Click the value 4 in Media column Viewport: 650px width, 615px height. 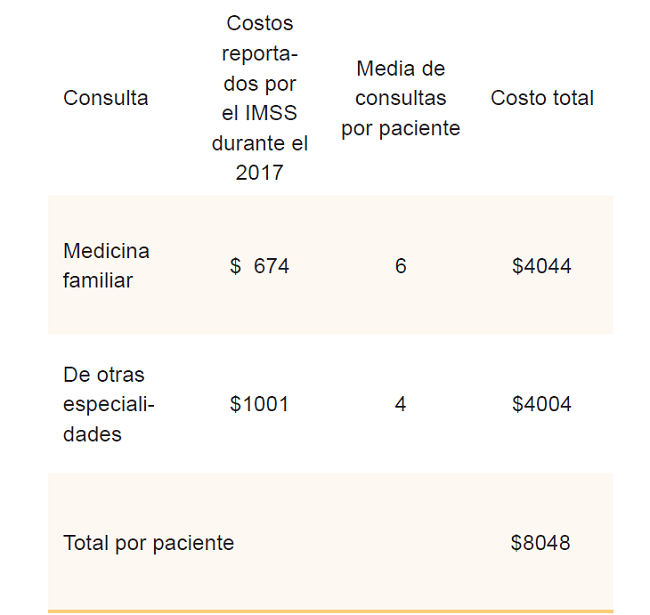(x=400, y=404)
